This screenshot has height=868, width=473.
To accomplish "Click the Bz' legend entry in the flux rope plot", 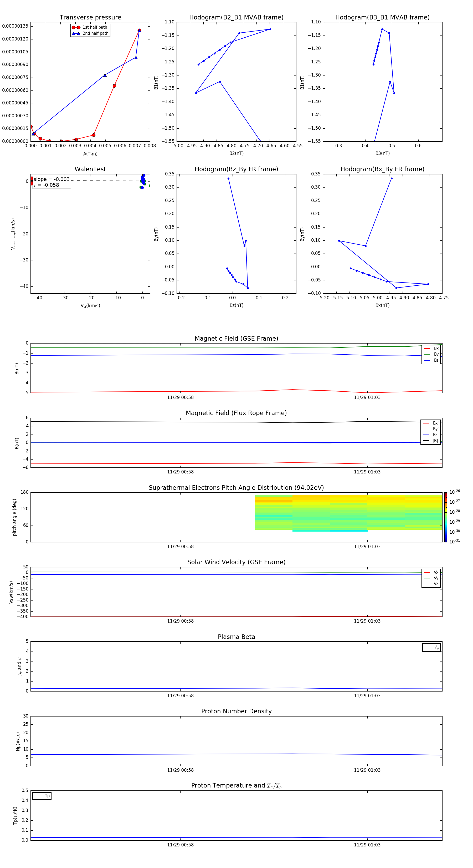I will pyautogui.click(x=431, y=435).
